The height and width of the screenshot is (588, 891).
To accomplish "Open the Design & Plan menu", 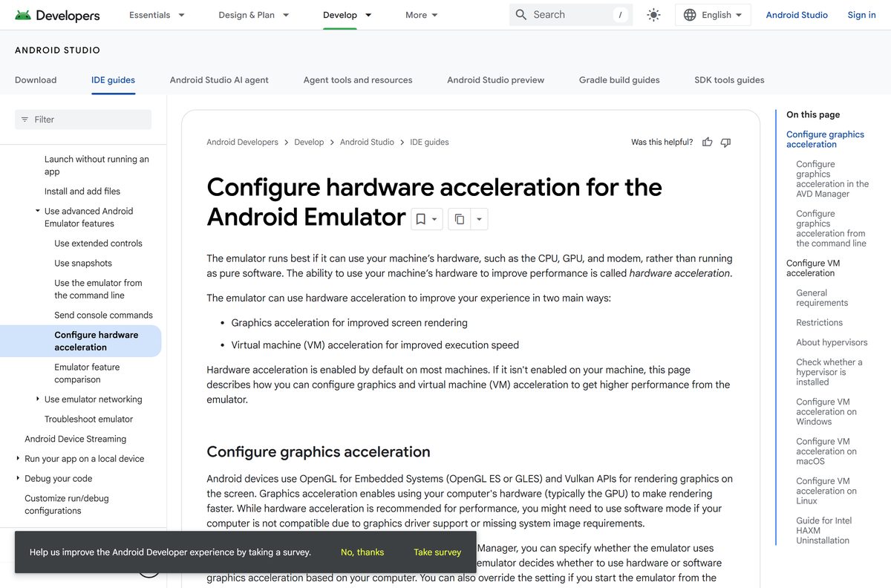I will 254,15.
